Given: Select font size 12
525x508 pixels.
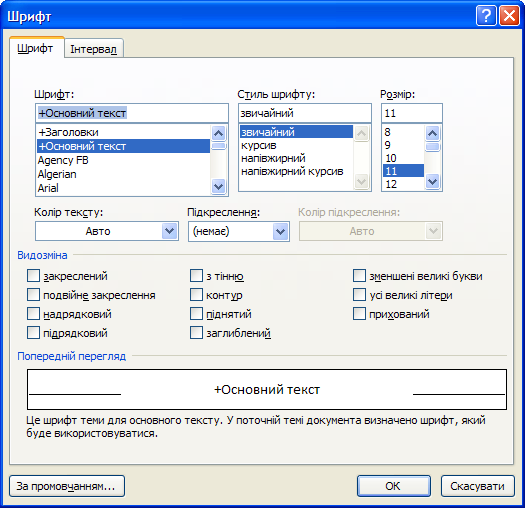Looking at the screenshot, I should (403, 184).
